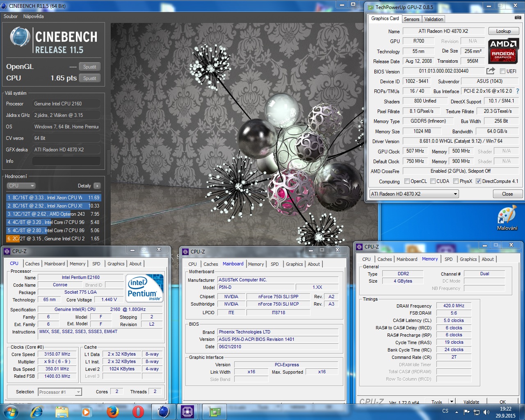This screenshot has height=420, width=525.
Task: Click the Cinebench title bar app icon
Action: point(4,6)
